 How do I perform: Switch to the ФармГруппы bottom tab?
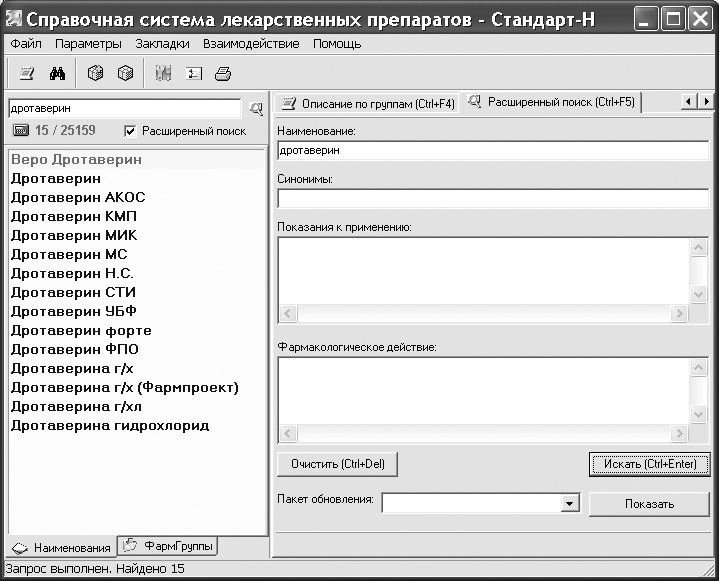click(167, 546)
